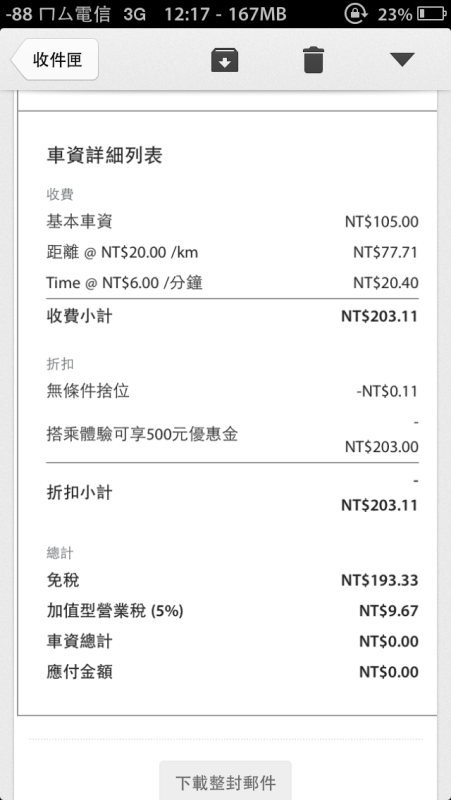The height and width of the screenshot is (800, 451).
Task: Delete the email using the trash icon
Action: [314, 60]
